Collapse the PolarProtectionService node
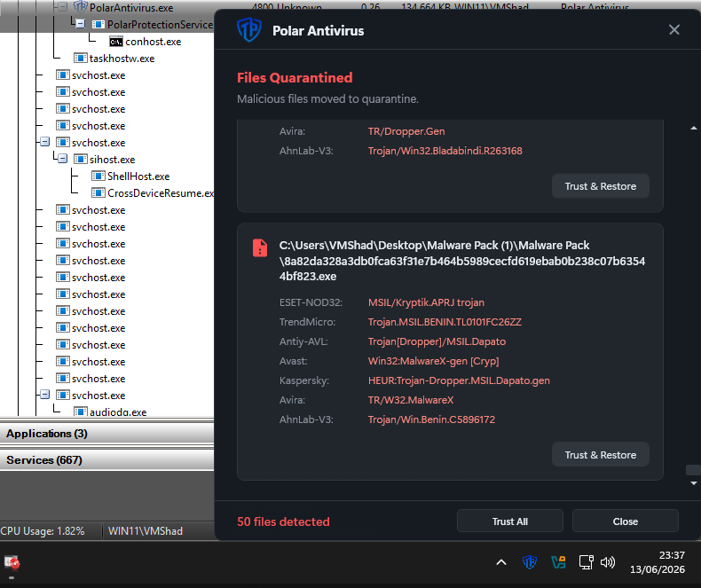 click(x=81, y=24)
